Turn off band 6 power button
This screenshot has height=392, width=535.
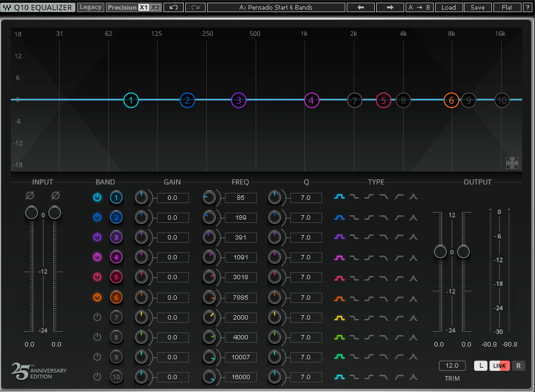[97, 297]
